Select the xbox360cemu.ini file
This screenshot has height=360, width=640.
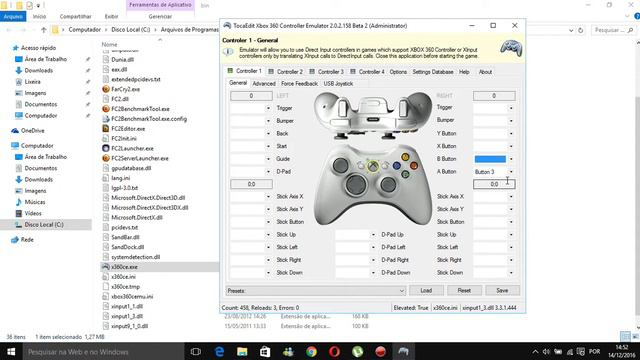132,297
